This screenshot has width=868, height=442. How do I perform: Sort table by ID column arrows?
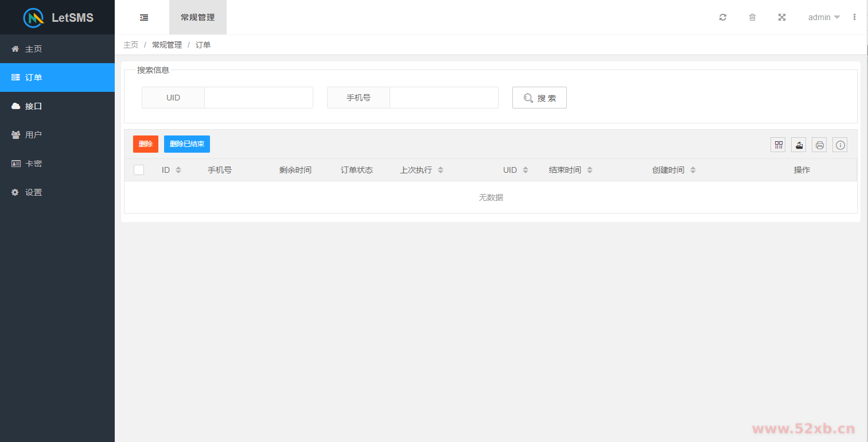point(178,170)
